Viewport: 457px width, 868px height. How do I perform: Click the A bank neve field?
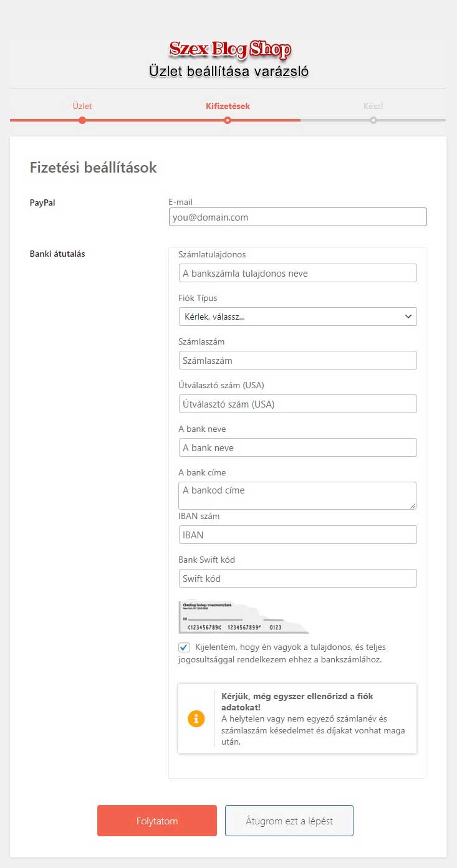coord(297,447)
